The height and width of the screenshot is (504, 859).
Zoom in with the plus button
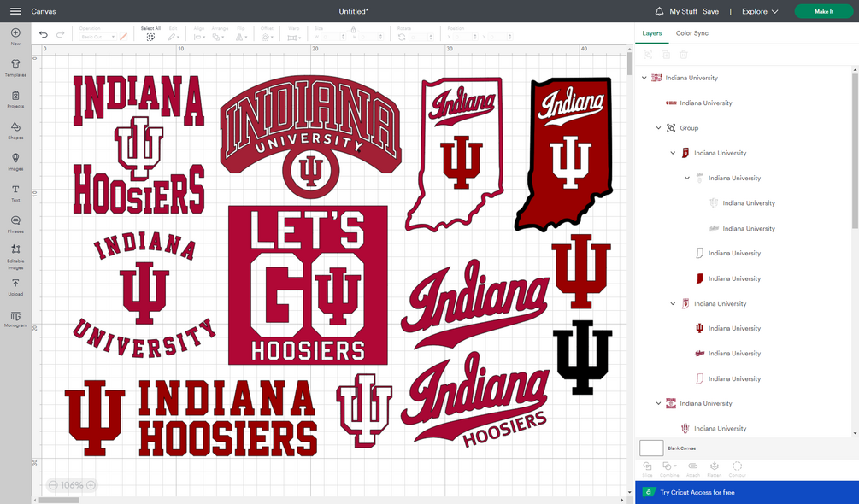(91, 485)
